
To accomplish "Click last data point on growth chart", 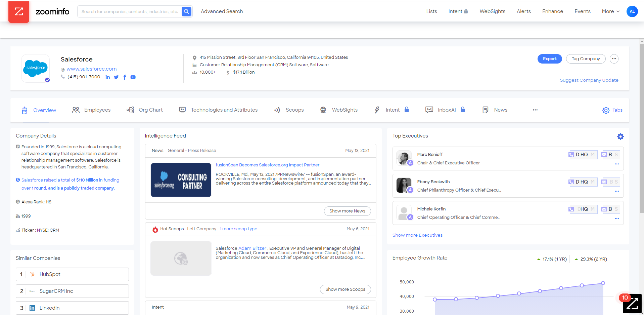I will click(603, 283).
